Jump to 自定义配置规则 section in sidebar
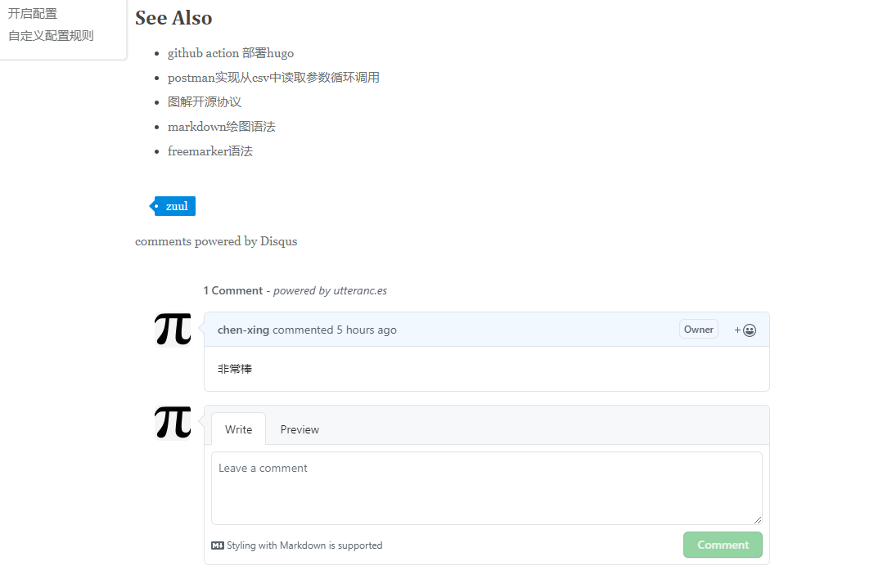Viewport: 883px width, 588px height. (51, 35)
